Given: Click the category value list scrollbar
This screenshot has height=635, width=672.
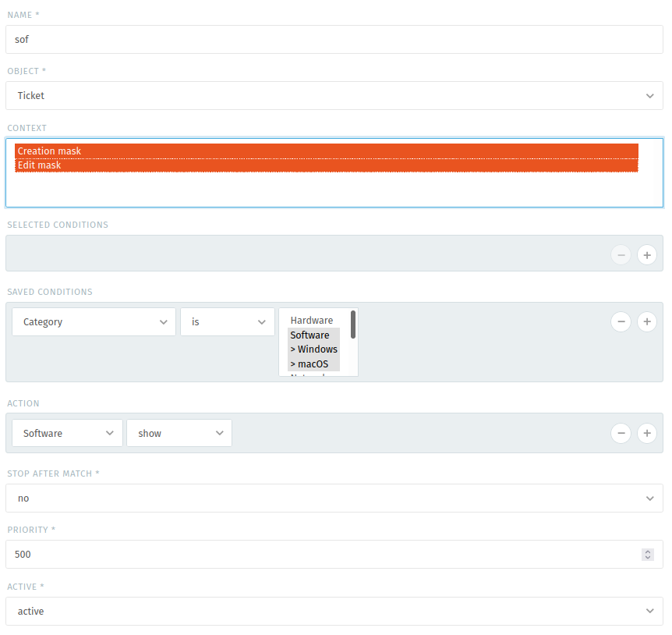Looking at the screenshot, I should click(x=353, y=325).
